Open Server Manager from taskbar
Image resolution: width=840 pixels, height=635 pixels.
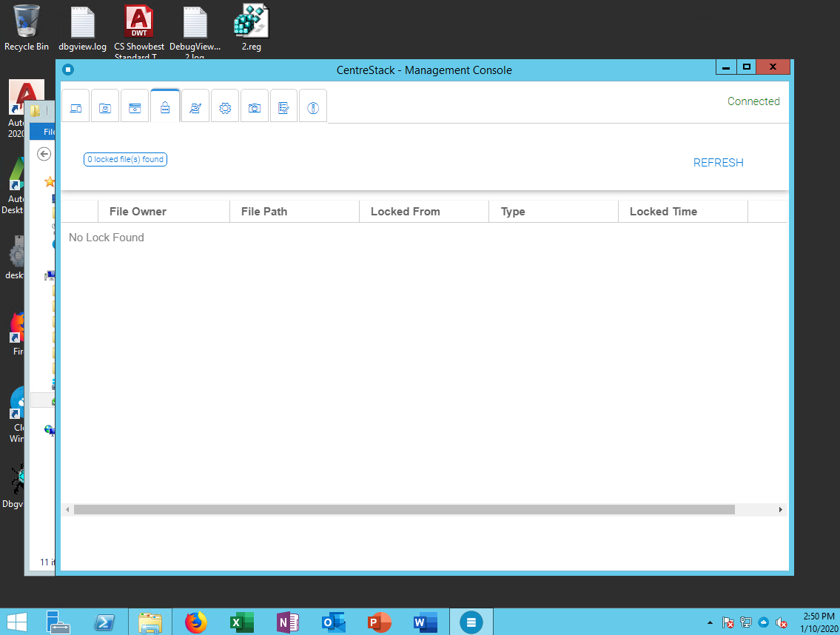tap(58, 622)
